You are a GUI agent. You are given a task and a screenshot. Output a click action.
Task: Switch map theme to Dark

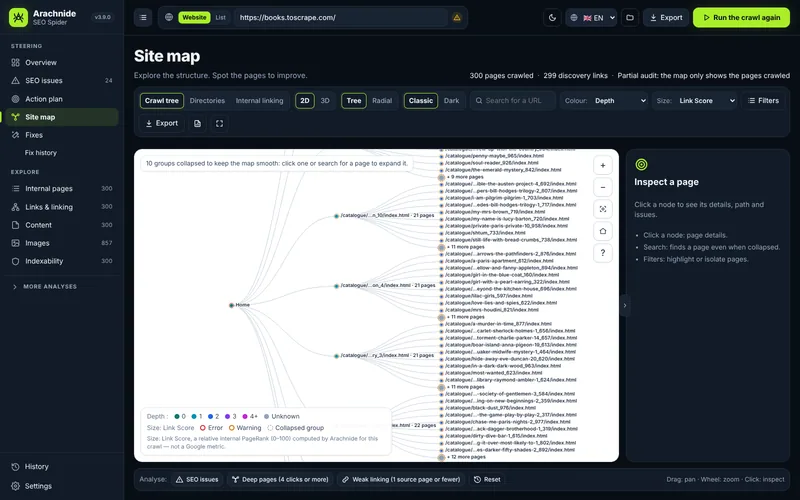(452, 101)
